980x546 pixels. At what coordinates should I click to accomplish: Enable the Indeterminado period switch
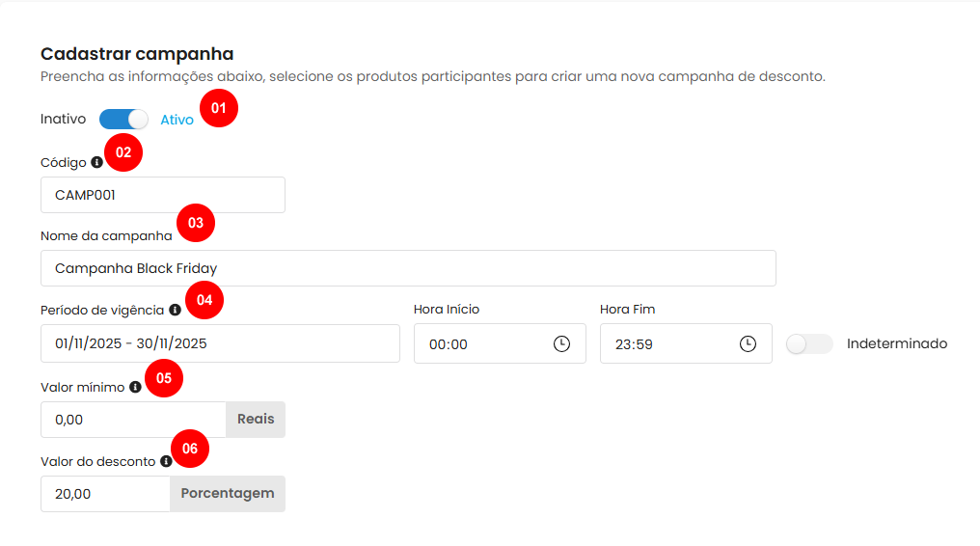(x=809, y=343)
